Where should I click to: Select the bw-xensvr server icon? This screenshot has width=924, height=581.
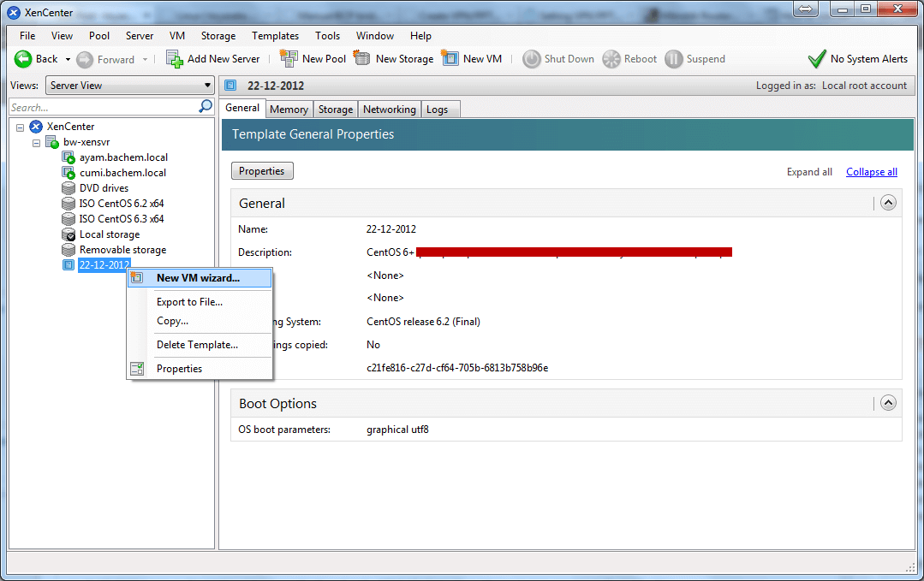coord(52,142)
